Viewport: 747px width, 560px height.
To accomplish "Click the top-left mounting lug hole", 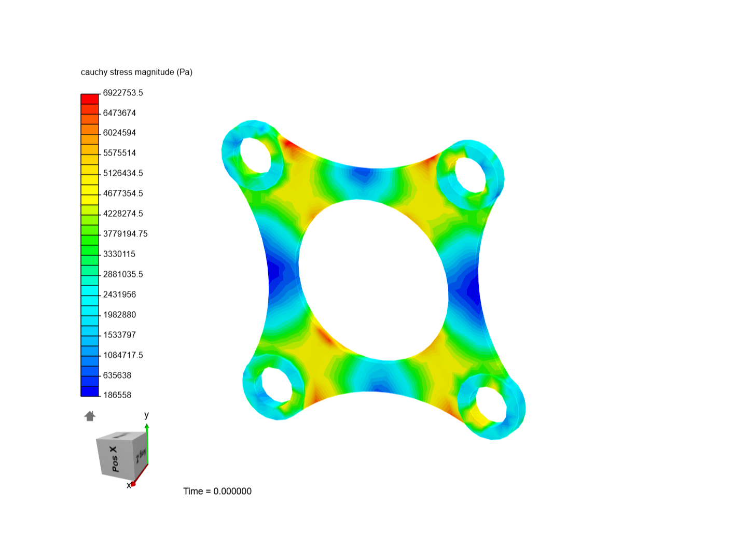I will coord(255,155).
